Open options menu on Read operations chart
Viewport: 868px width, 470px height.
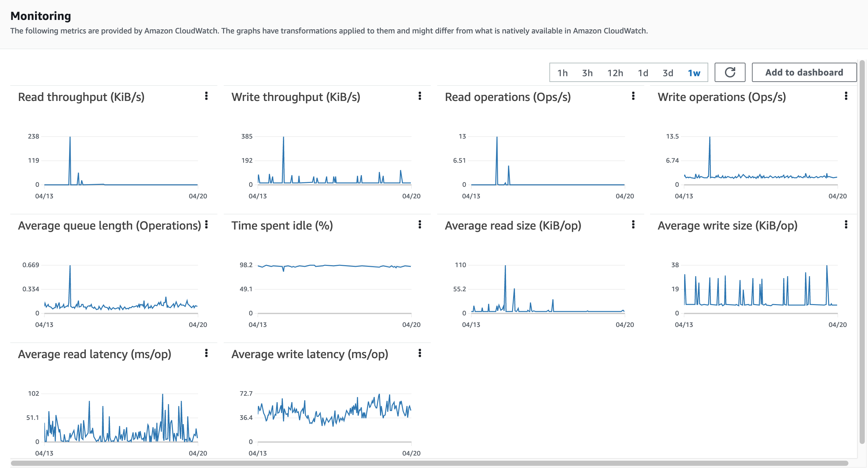633,97
